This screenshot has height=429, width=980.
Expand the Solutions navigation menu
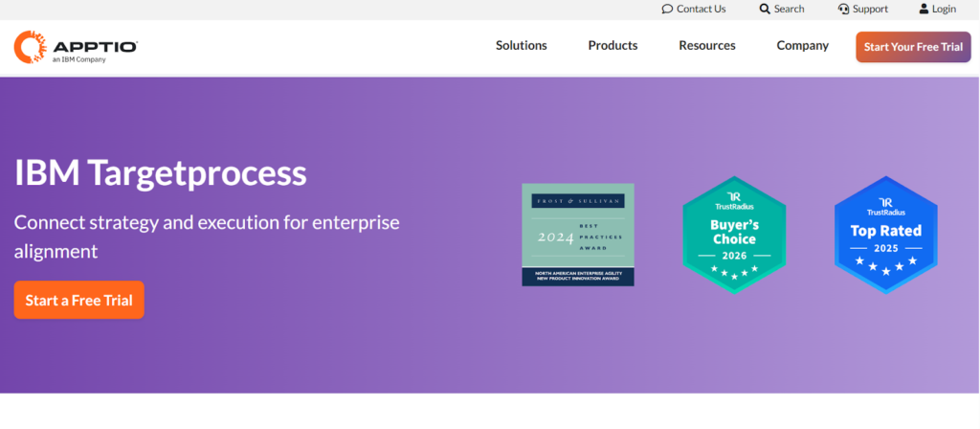click(521, 46)
